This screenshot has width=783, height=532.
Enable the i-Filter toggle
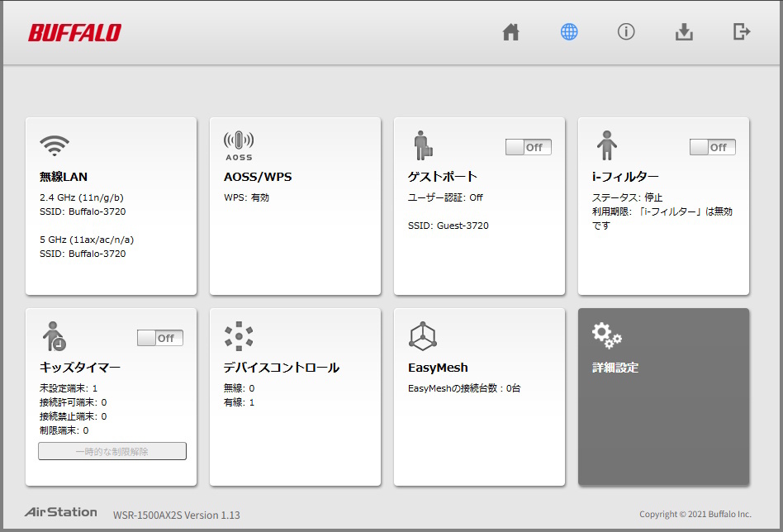(713, 147)
